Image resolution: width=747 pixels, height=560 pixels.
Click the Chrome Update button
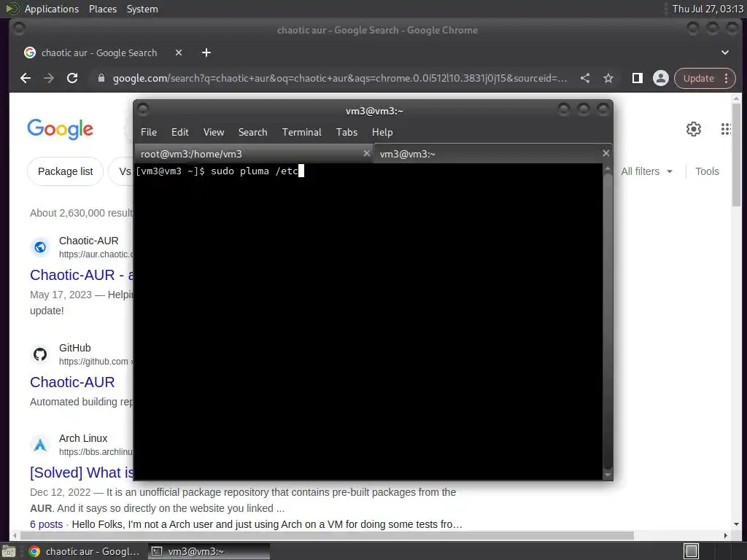pos(698,78)
